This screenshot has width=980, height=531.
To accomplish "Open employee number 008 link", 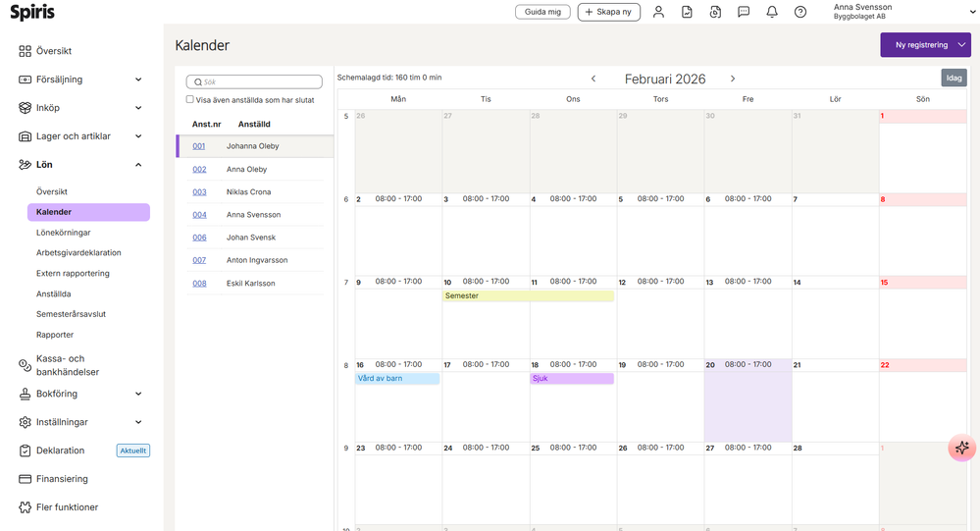I will [199, 284].
